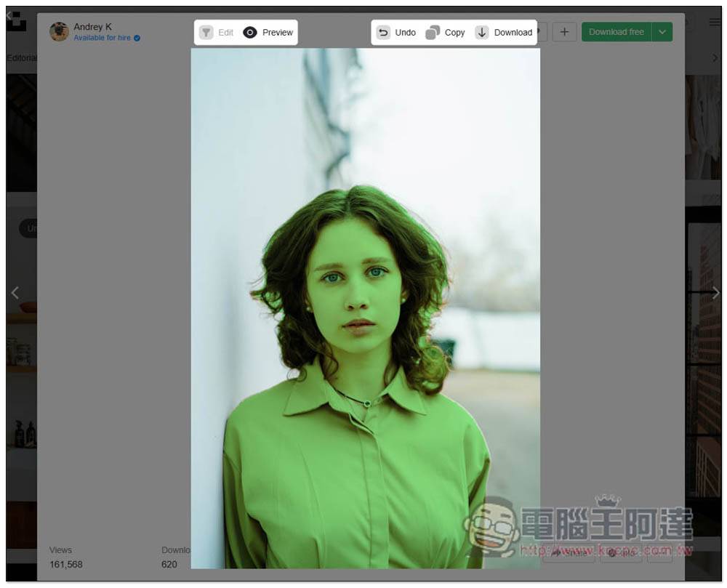Click the Undo arrow icon

[x=383, y=33]
